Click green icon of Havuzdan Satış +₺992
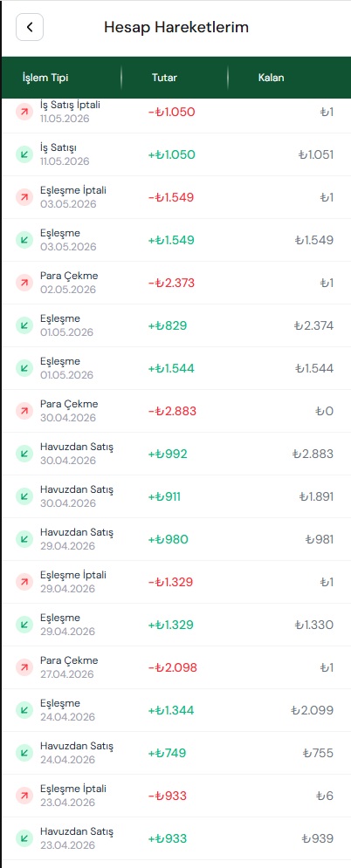The width and height of the screenshot is (351, 868). [x=24, y=454]
